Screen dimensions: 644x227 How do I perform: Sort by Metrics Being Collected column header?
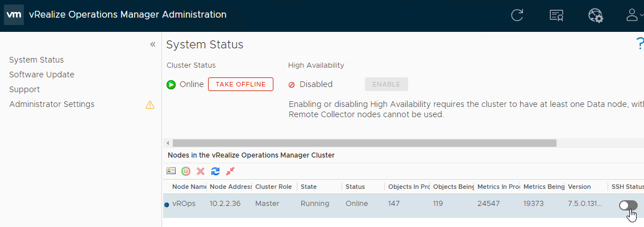click(544, 187)
